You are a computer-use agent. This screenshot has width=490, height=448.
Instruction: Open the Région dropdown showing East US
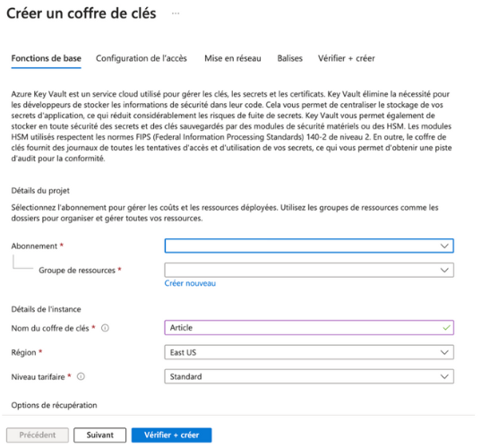[309, 352]
